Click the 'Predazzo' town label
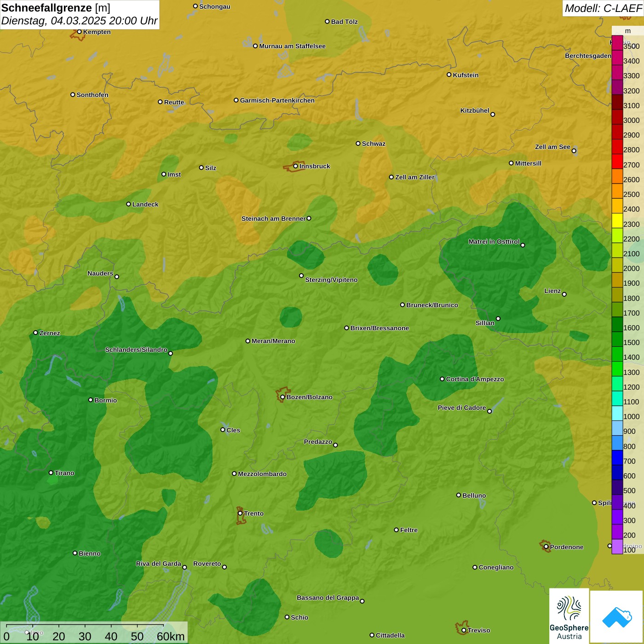 pyautogui.click(x=318, y=442)
